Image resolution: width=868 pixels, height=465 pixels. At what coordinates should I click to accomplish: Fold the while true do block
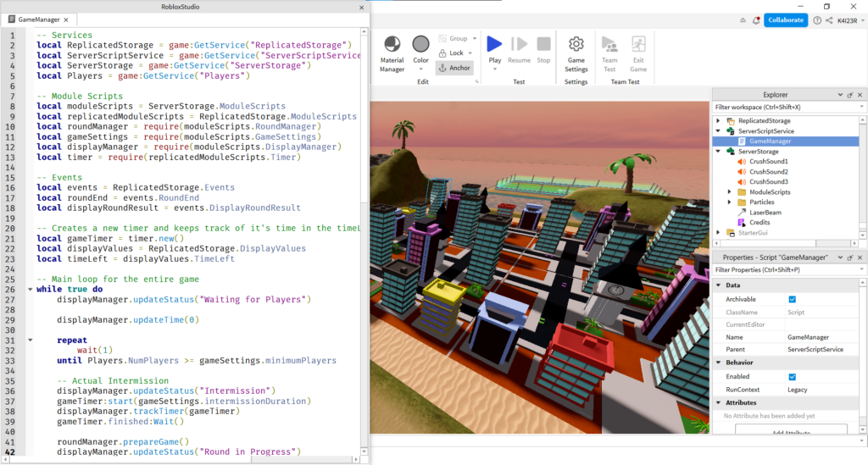(x=30, y=289)
